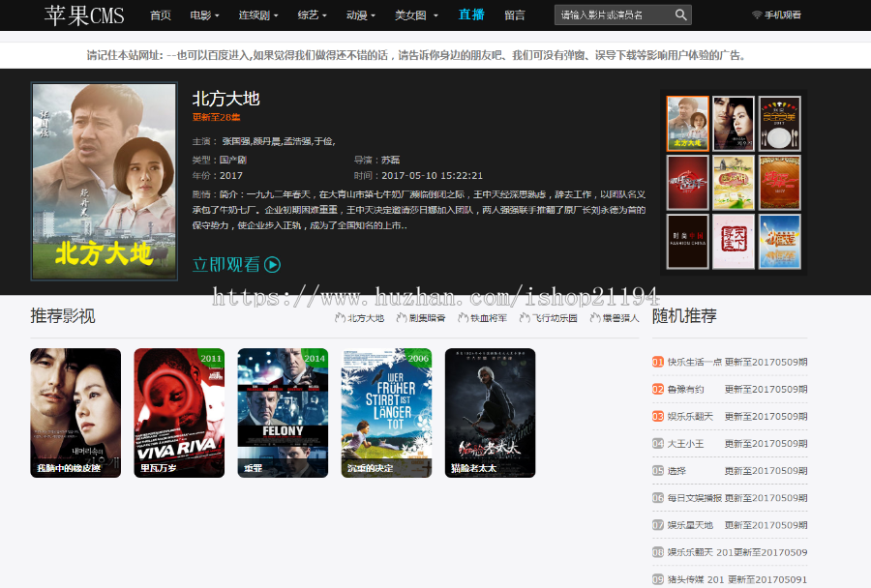
Task: Open the 直播 live menu item
Action: pos(471,15)
